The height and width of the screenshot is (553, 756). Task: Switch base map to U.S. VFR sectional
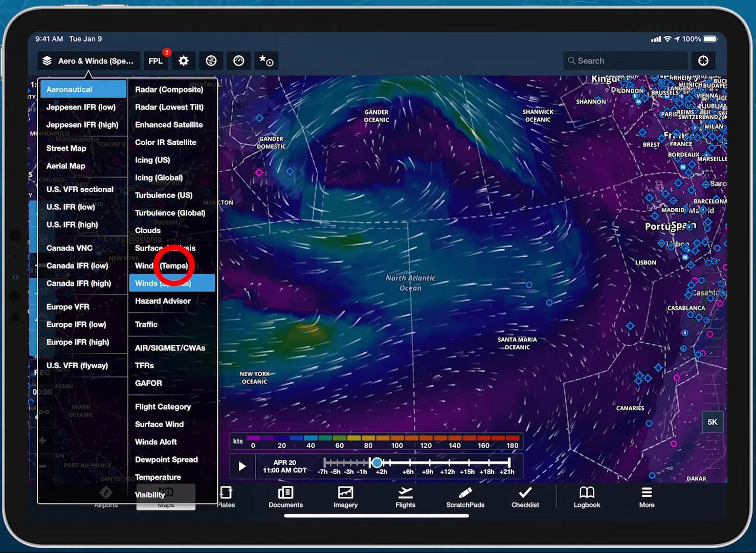(80, 189)
